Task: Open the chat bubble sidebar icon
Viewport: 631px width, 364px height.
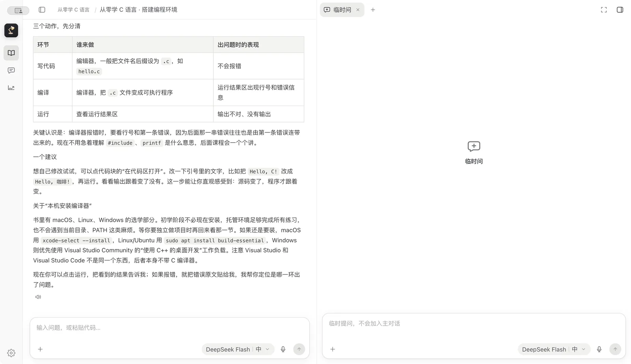Action: pos(11,71)
